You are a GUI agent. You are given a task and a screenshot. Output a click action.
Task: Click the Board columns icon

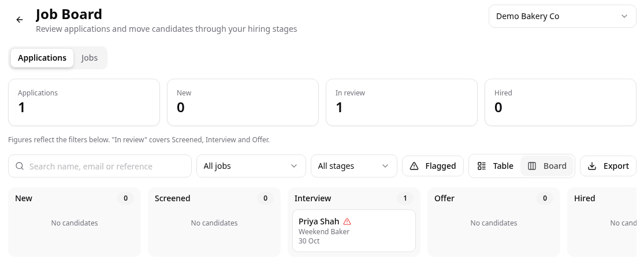pyautogui.click(x=532, y=166)
